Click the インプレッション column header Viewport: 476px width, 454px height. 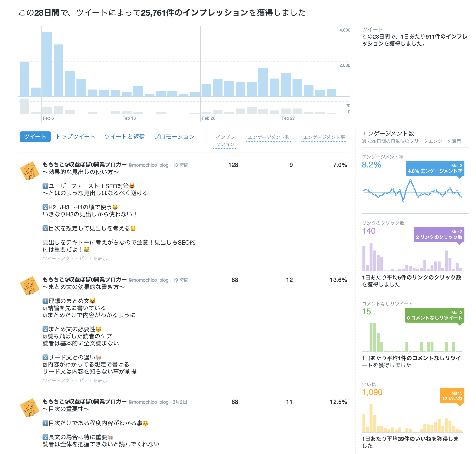[225, 141]
